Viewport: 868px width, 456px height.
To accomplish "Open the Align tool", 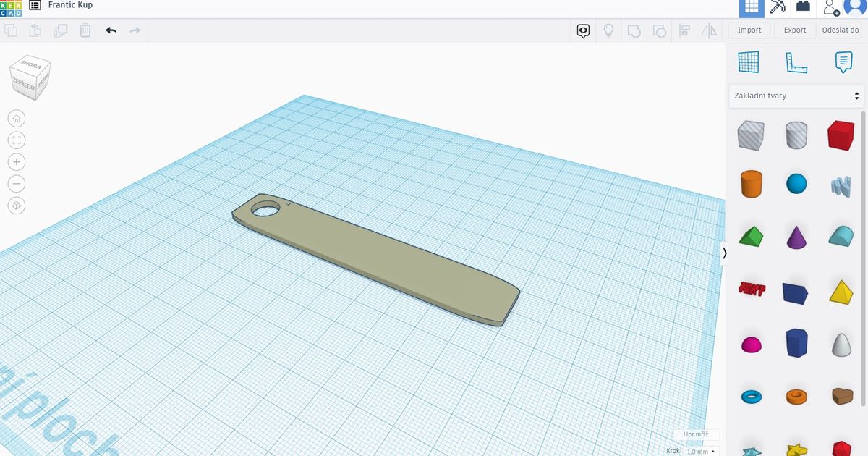I will (x=684, y=30).
